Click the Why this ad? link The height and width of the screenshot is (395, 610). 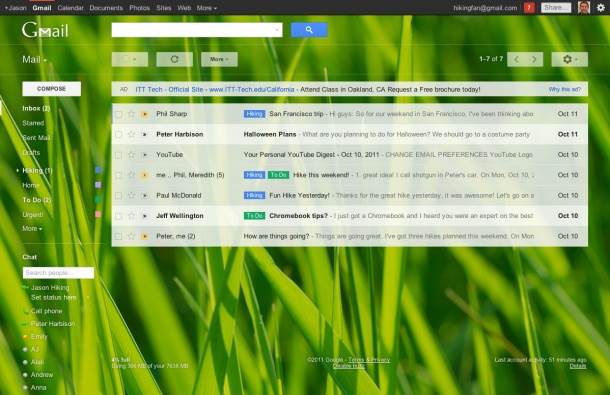coord(564,90)
